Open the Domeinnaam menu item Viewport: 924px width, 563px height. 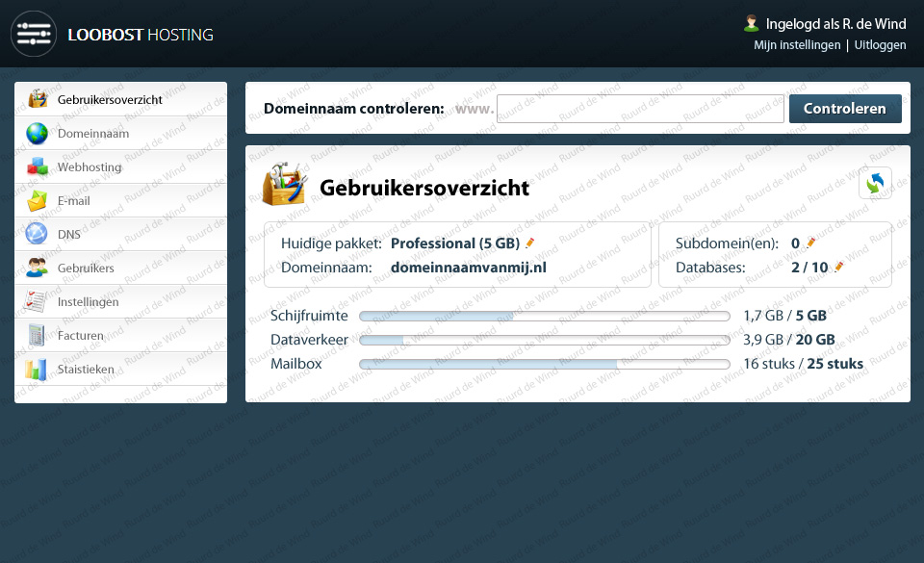point(121,133)
